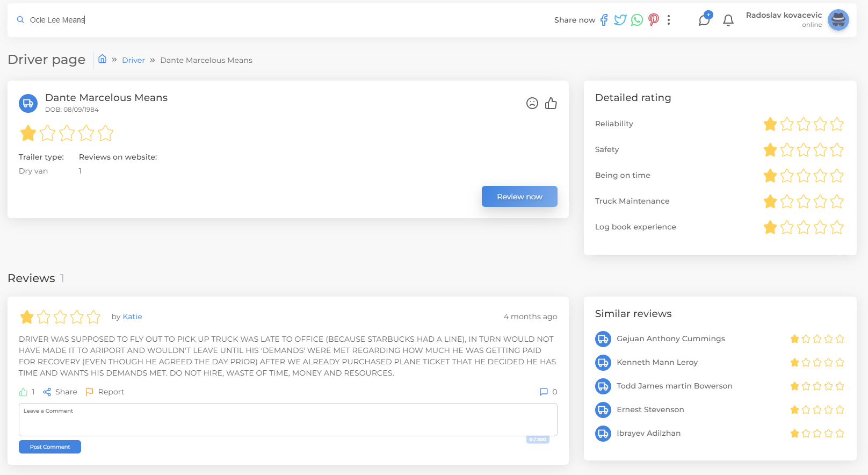868x475 pixels.
Task: Open Driver breadcrumb link
Action: 133,60
